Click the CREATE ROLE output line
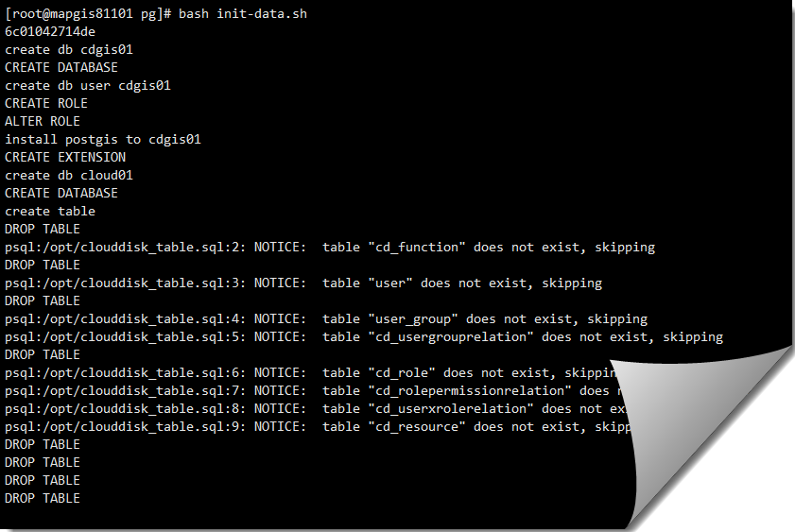This screenshot has height=532, width=795. [x=45, y=103]
